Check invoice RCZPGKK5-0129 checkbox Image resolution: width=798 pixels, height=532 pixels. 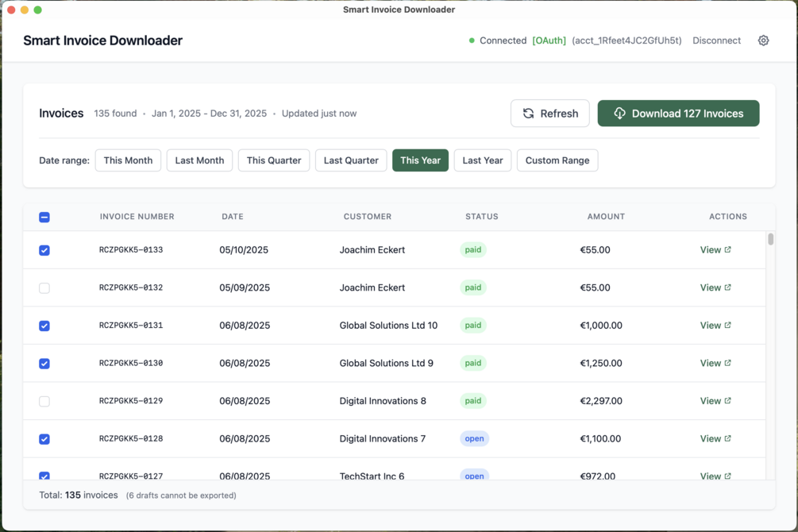point(44,401)
